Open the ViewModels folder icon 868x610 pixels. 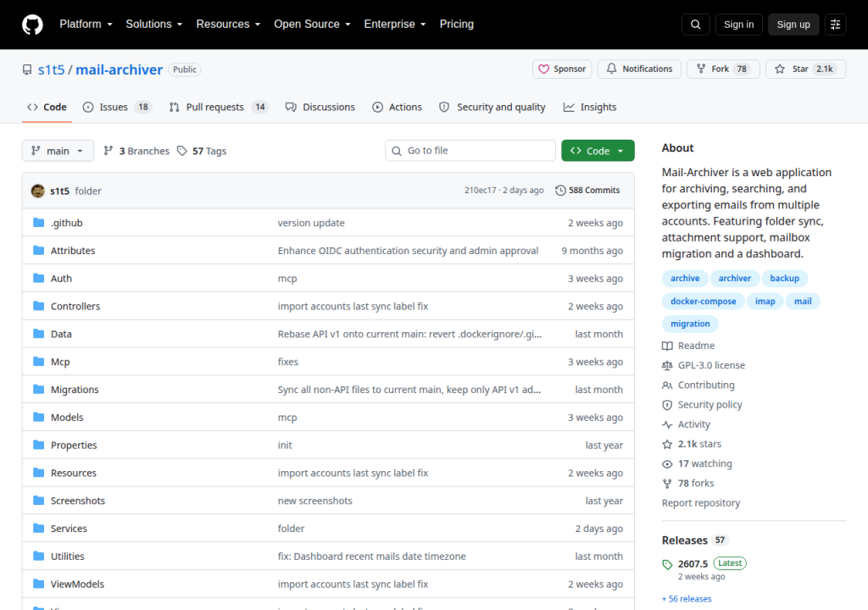[x=38, y=584]
